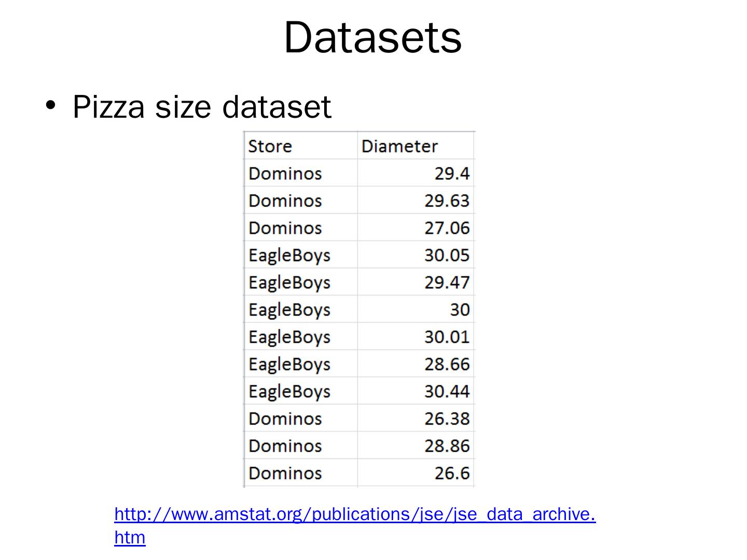Image resolution: width=747 pixels, height=560 pixels.
Task: Select the Dominos cell beside 26.6
Action: [x=285, y=473]
